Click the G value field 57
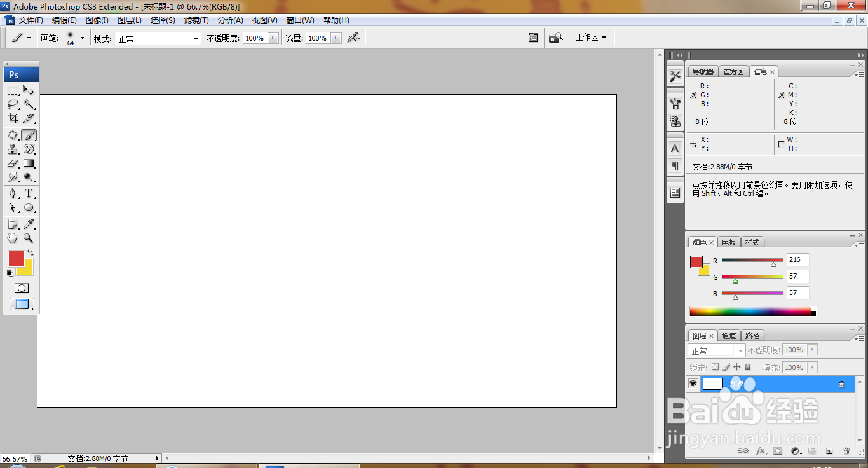The height and width of the screenshot is (468, 868). [x=797, y=276]
